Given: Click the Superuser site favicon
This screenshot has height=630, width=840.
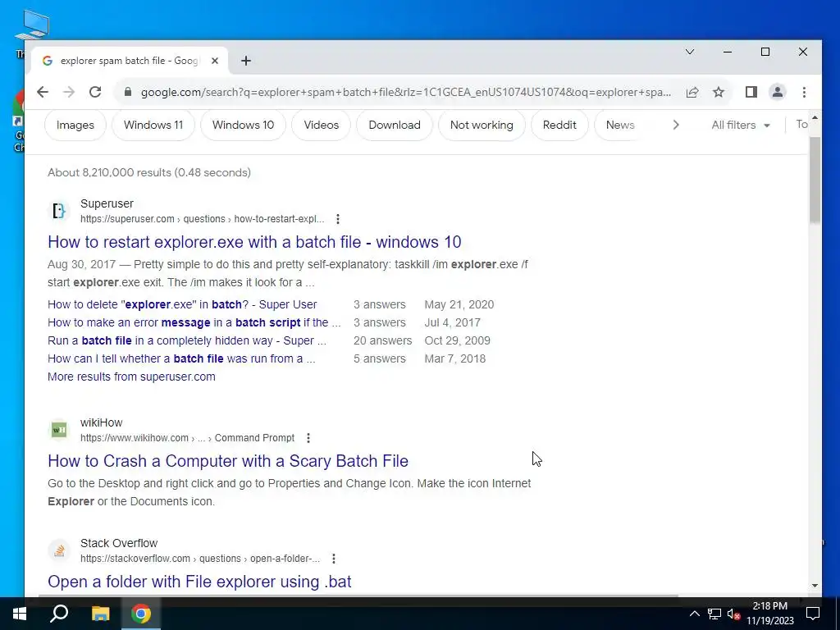Looking at the screenshot, I should (x=59, y=211).
